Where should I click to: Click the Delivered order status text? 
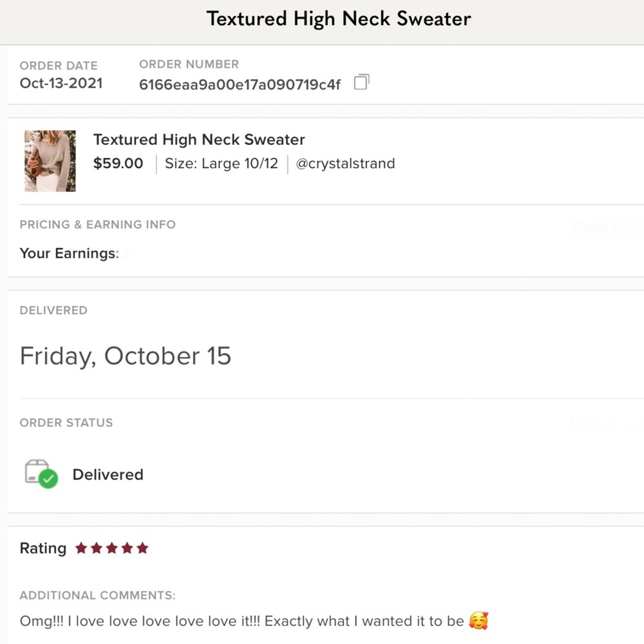(x=108, y=475)
